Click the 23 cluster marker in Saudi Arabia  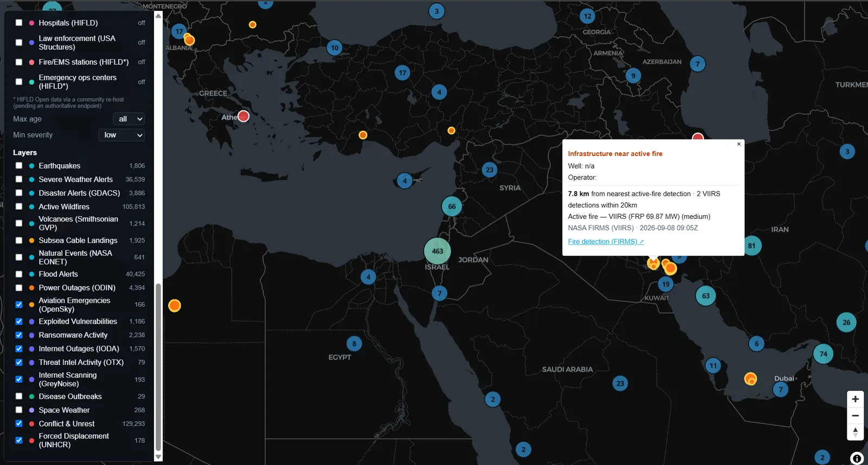tap(620, 383)
